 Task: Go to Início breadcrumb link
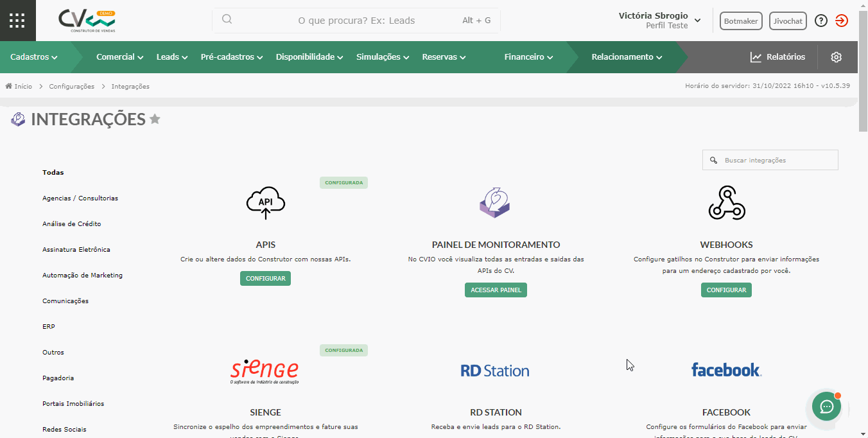point(19,86)
